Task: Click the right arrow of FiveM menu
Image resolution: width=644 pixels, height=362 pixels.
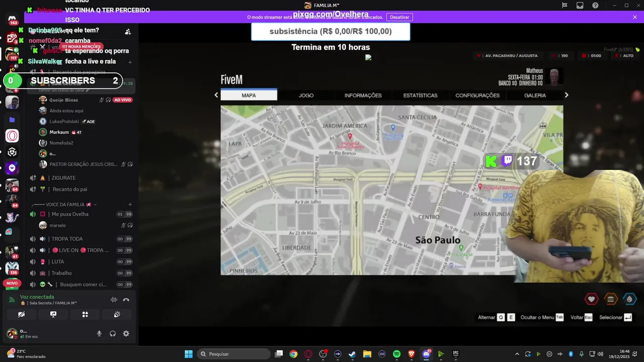Action: 567,95
